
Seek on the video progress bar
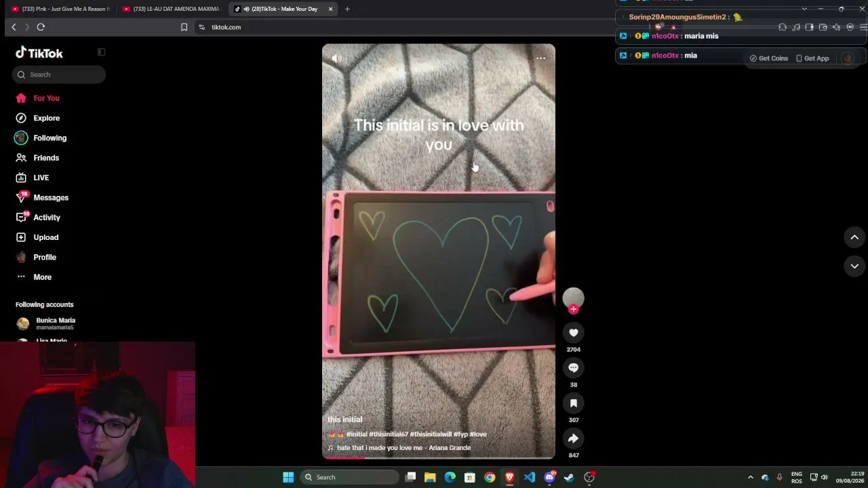click(x=439, y=457)
